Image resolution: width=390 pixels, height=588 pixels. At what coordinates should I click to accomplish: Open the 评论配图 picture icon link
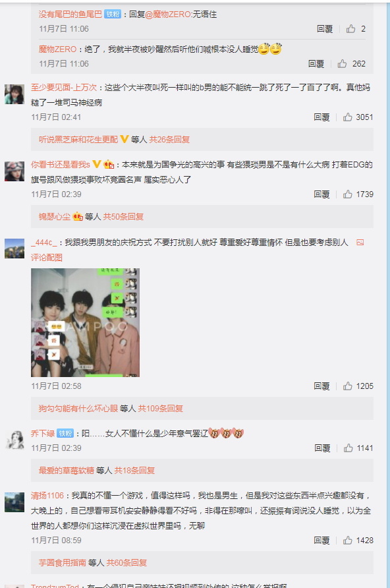pos(360,242)
